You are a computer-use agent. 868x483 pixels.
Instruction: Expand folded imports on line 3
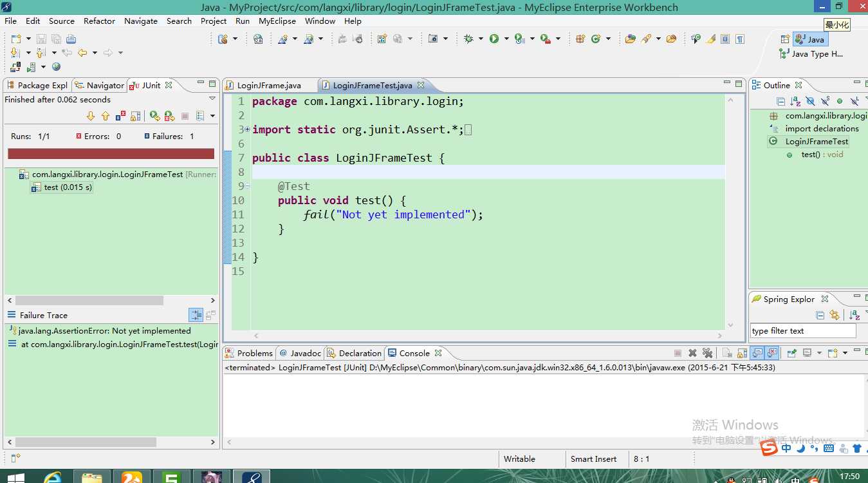248,129
